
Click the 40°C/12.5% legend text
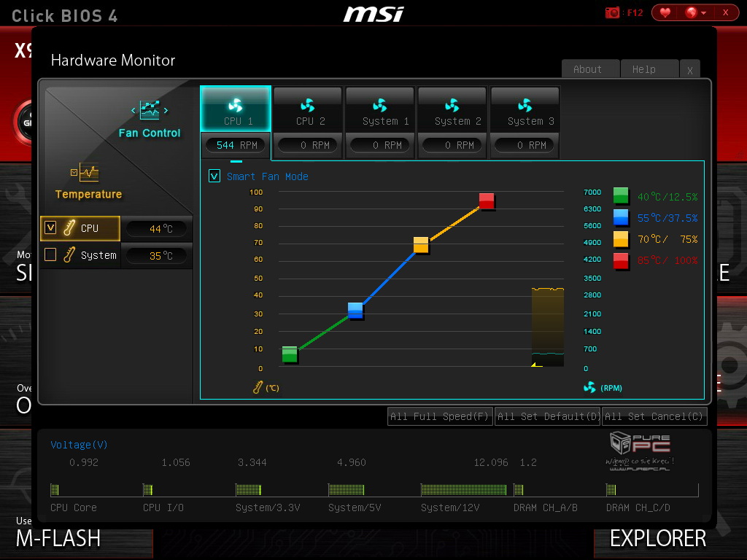tap(667, 197)
